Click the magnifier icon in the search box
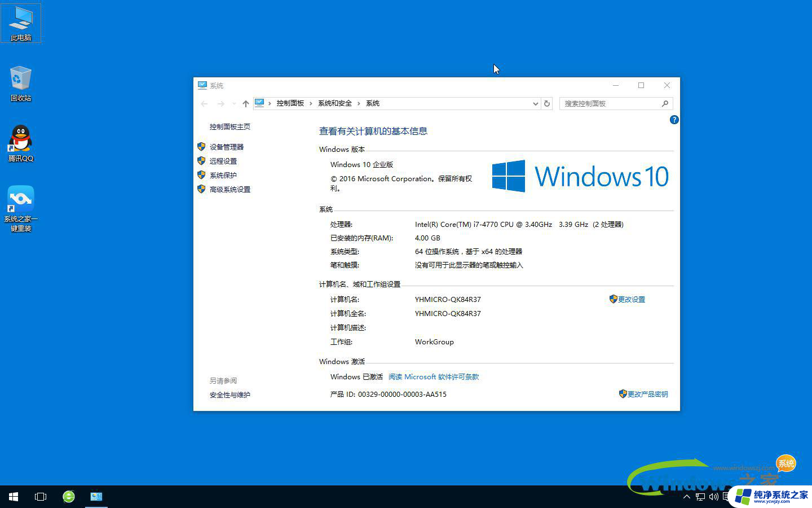The image size is (812, 508). click(665, 103)
